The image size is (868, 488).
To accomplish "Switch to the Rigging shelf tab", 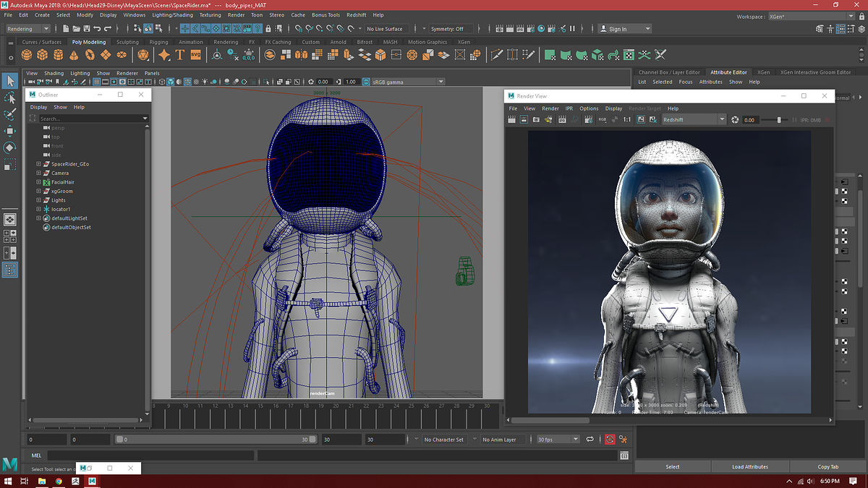I will pos(158,42).
